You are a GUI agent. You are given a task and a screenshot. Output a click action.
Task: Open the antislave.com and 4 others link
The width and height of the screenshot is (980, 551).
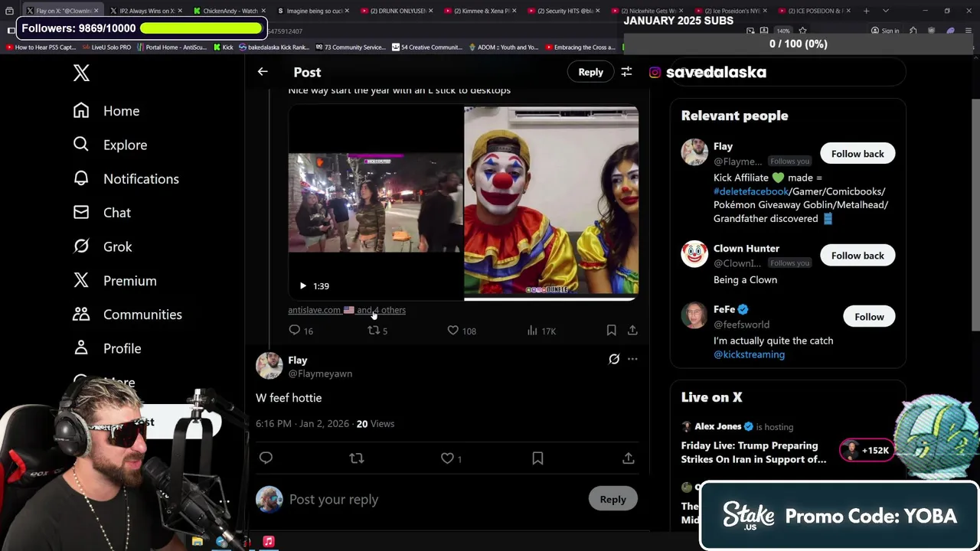(x=347, y=310)
